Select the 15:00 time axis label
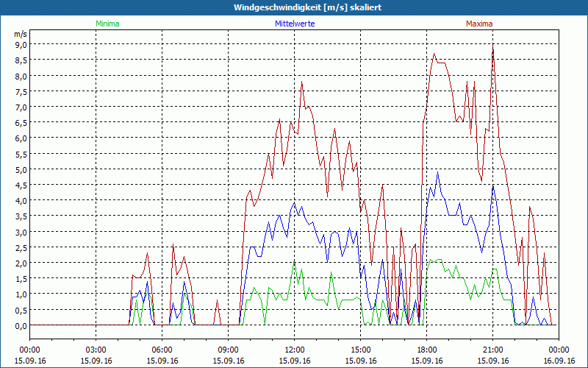 [x=361, y=350]
